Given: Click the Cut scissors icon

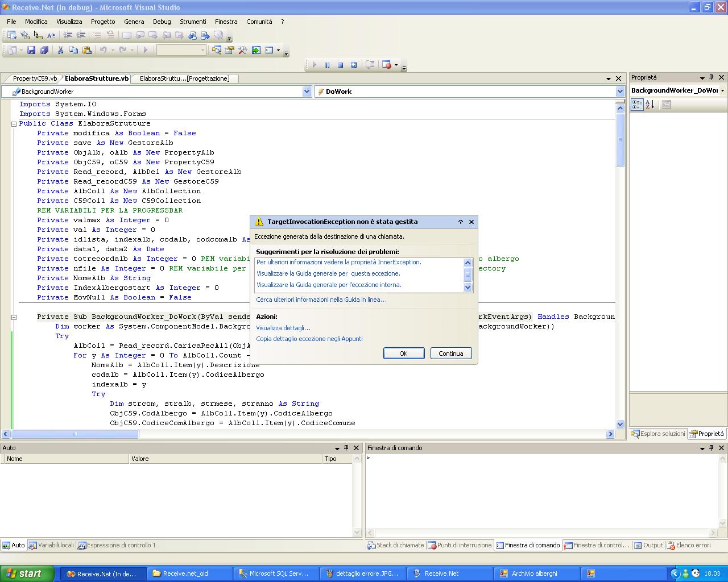Looking at the screenshot, I should pyautogui.click(x=60, y=50).
